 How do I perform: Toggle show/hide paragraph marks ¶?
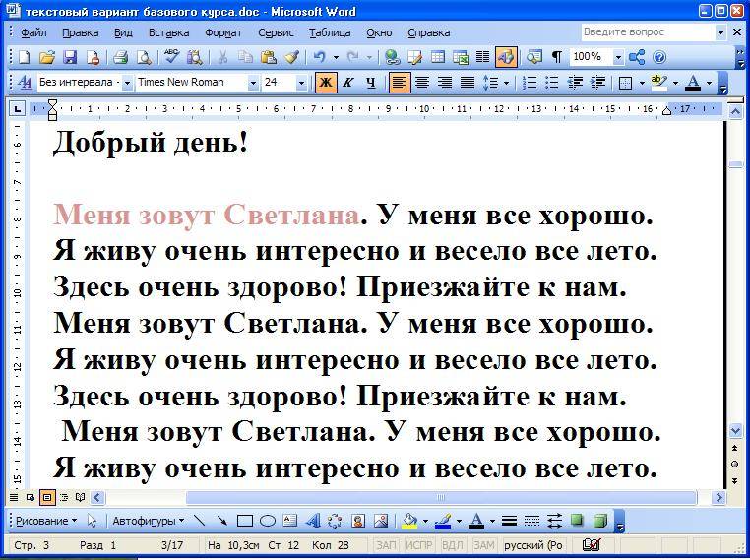pos(557,57)
